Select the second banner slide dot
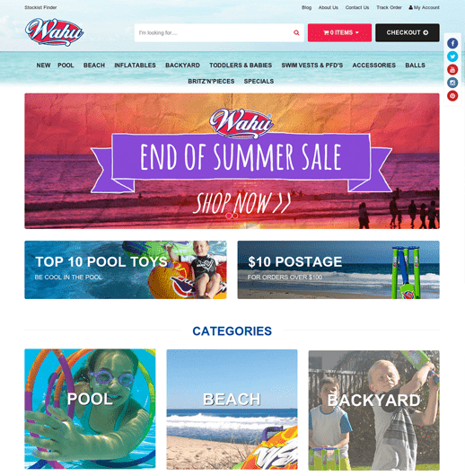Image resolution: width=465 pixels, height=476 pixels. [235, 216]
